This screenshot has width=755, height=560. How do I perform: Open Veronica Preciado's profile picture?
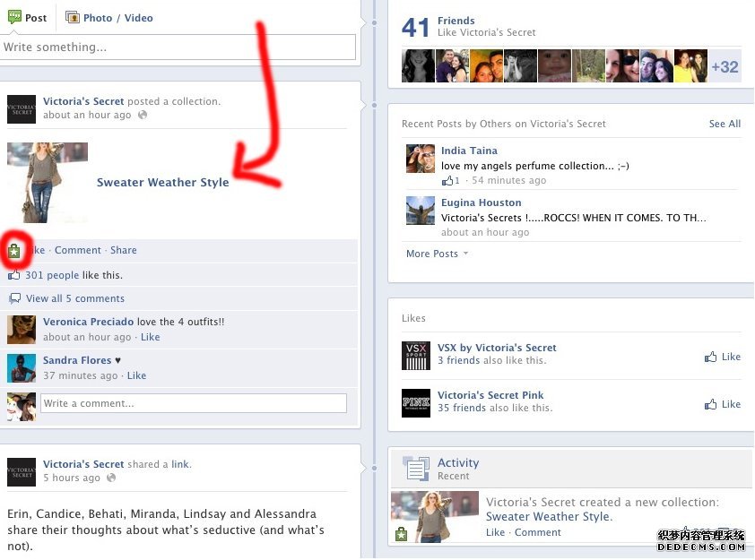pos(22,330)
